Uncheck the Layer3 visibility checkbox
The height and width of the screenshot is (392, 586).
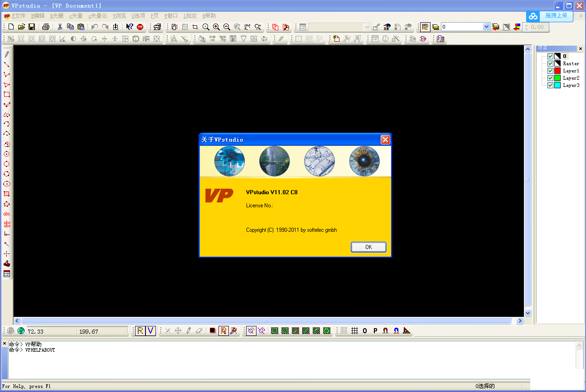pos(550,85)
